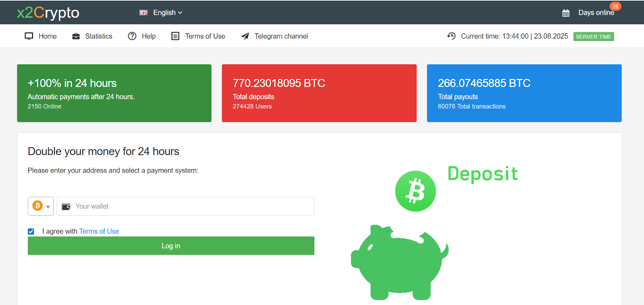
Task: Click the green Deposit title text
Action: point(483,174)
